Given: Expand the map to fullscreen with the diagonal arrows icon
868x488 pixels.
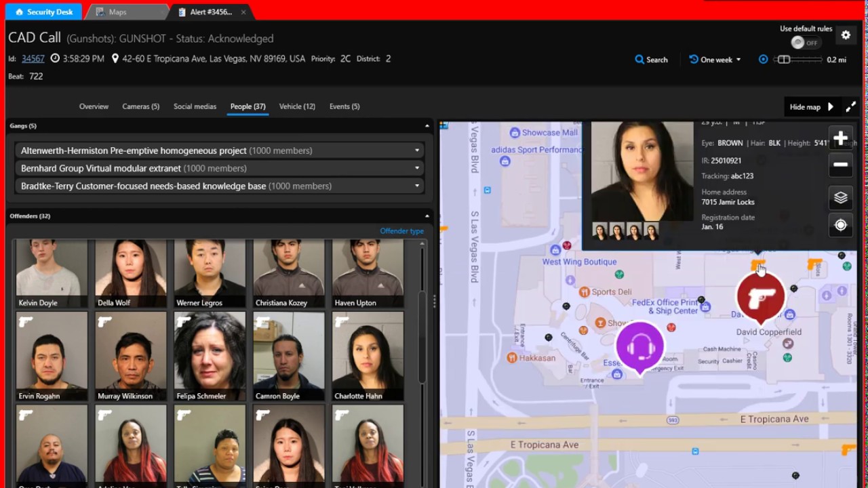Looking at the screenshot, I should 850,106.
